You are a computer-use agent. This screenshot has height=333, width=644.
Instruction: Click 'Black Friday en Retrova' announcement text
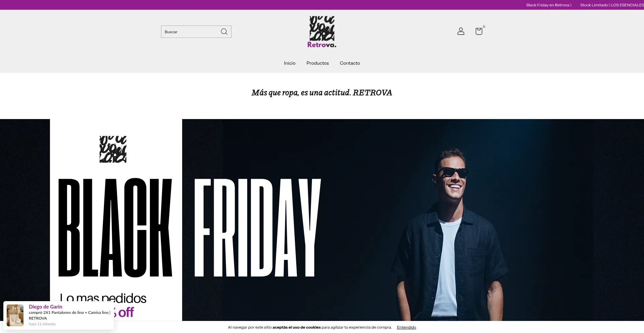pos(548,5)
